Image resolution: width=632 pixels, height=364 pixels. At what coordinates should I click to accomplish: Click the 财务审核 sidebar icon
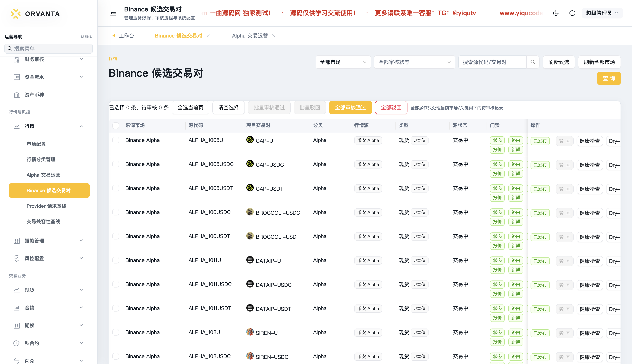16,59
